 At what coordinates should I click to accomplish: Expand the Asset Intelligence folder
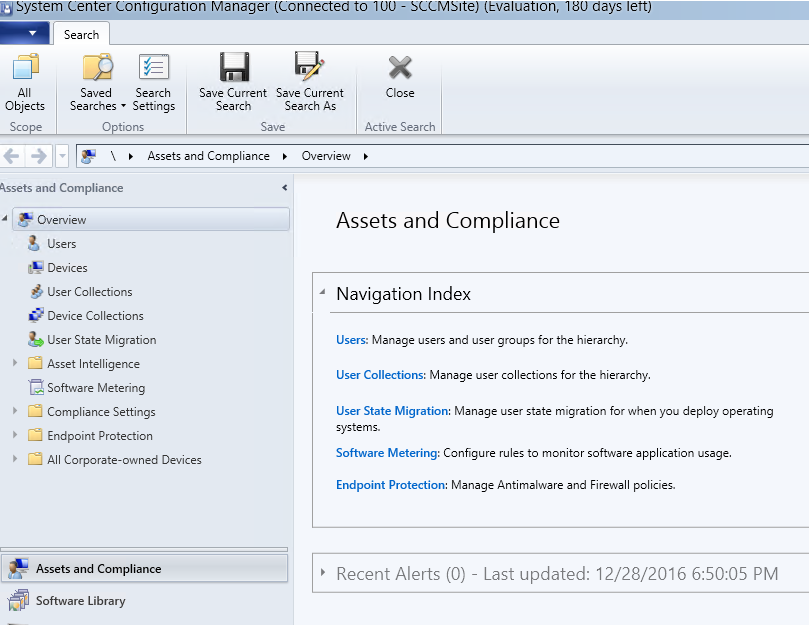tap(15, 363)
